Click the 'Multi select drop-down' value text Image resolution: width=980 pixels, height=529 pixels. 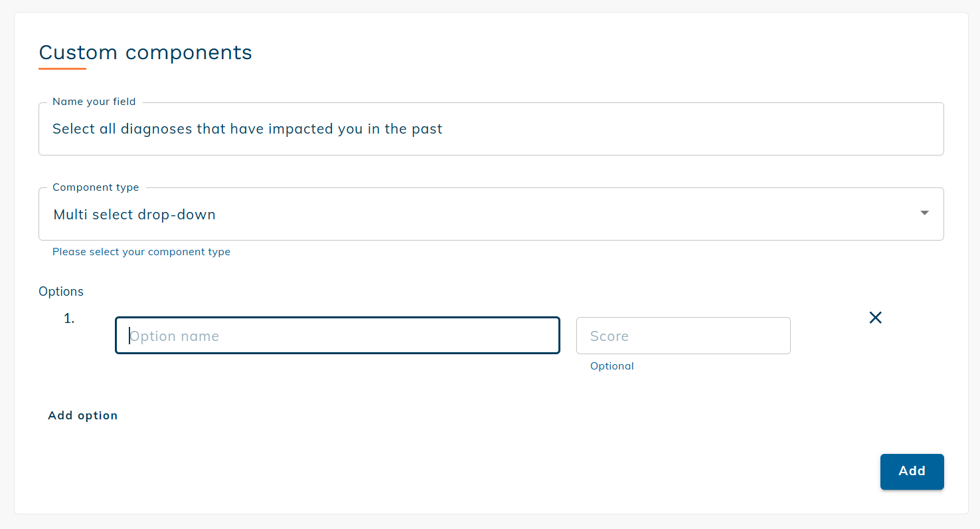click(134, 215)
